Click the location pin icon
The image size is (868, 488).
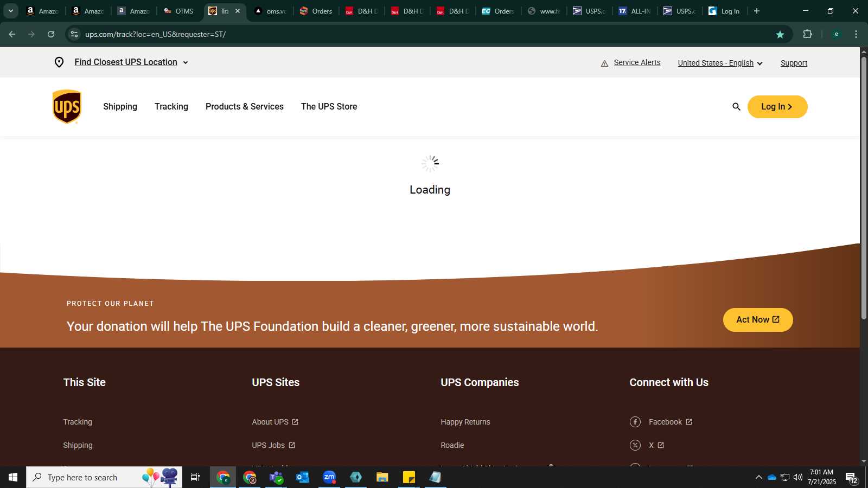(59, 62)
